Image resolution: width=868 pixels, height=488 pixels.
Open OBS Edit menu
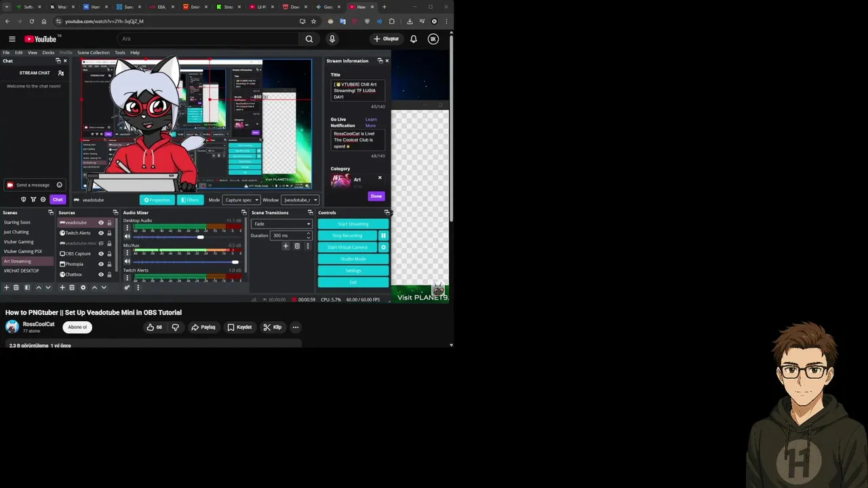(18, 52)
